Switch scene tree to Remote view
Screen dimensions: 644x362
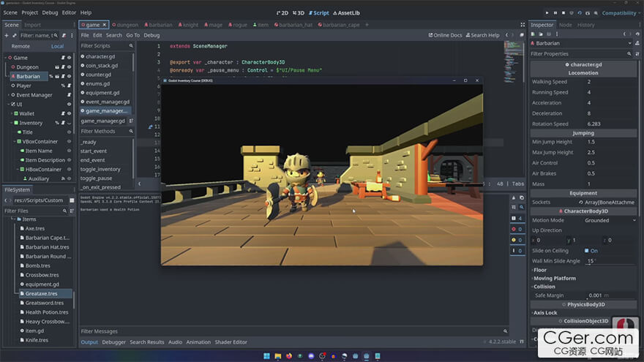click(x=20, y=46)
